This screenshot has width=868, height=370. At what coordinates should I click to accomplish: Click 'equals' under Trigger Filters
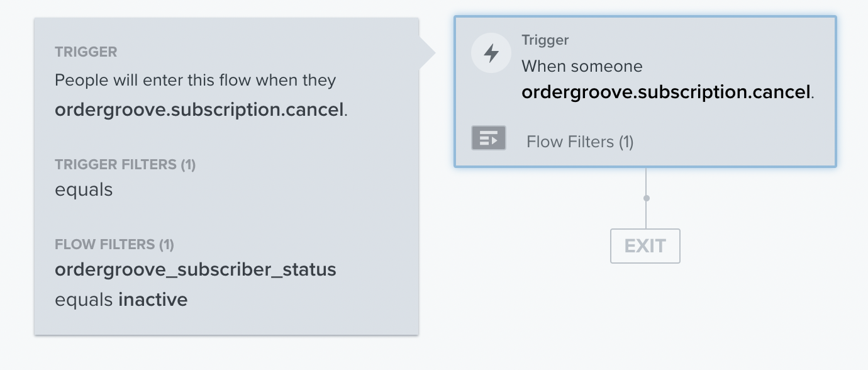coord(84,189)
